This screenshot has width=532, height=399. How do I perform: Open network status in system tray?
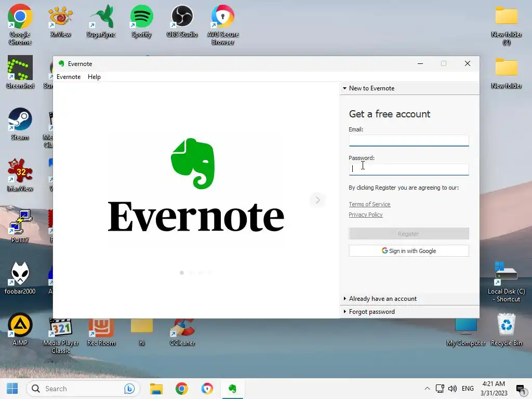(440, 389)
